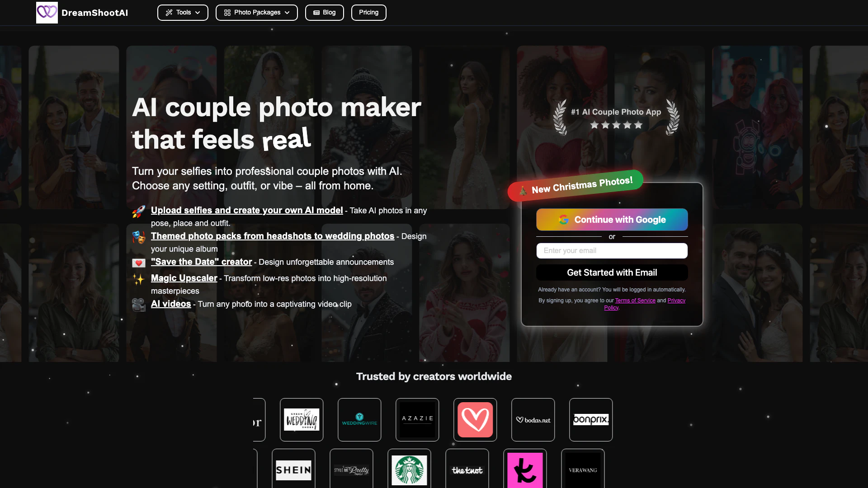Image resolution: width=868 pixels, height=488 pixels.
Task: Click the WeddingWire logo tile
Action: click(x=359, y=420)
